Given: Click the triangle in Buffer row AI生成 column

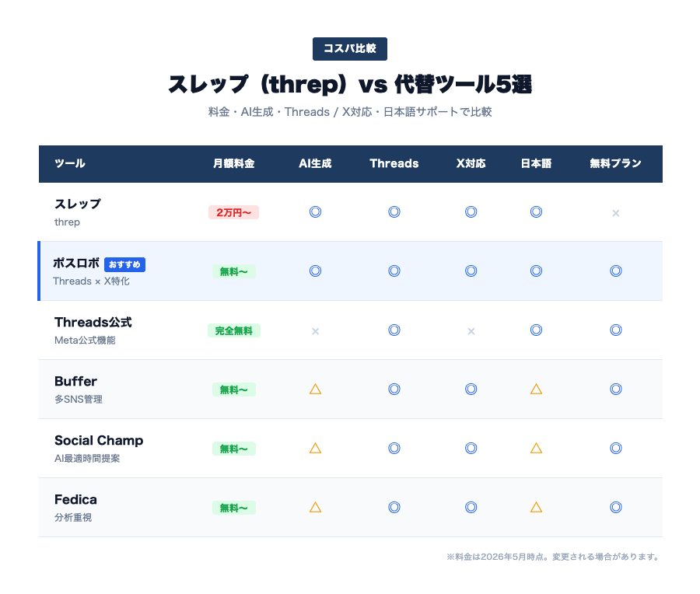Looking at the screenshot, I should (x=315, y=390).
